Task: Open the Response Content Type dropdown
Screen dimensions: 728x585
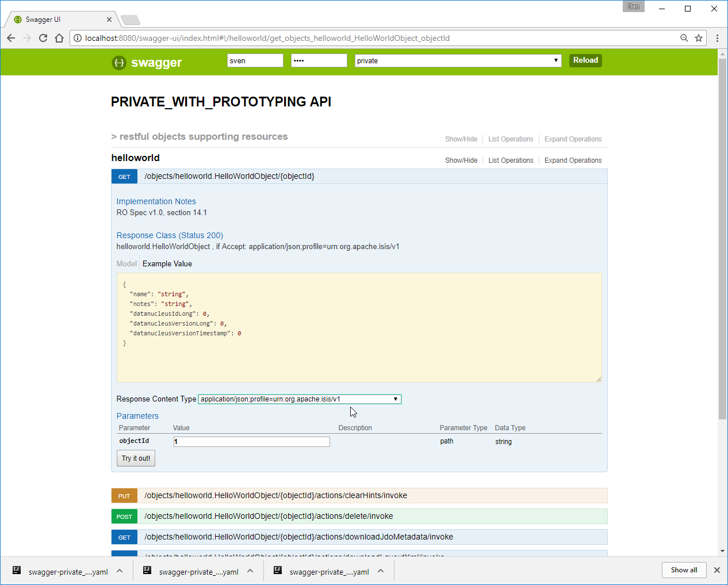Action: (x=299, y=399)
